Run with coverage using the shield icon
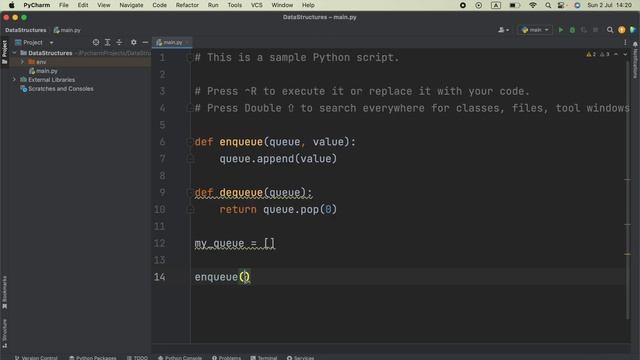Image resolution: width=640 pixels, height=360 pixels. [584, 30]
